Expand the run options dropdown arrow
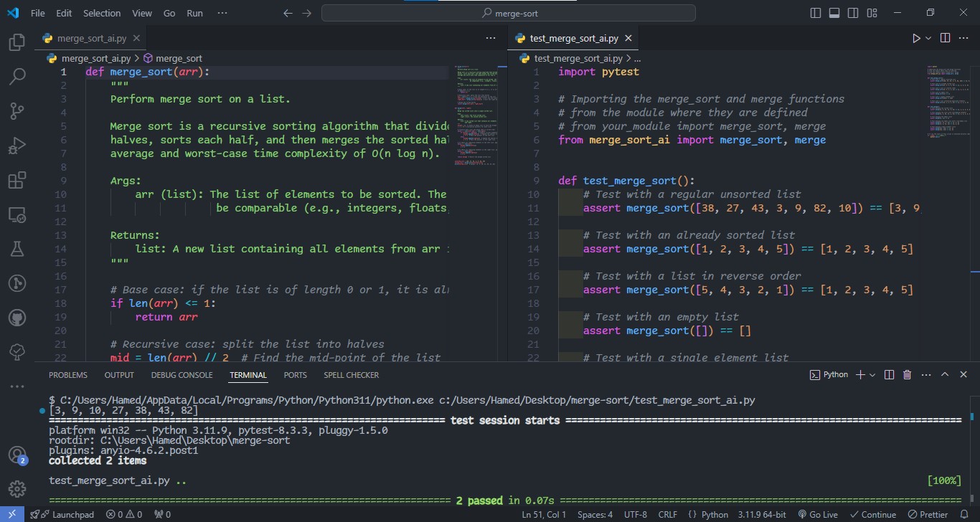Screen dimensions: 980x522 pyautogui.click(x=928, y=38)
